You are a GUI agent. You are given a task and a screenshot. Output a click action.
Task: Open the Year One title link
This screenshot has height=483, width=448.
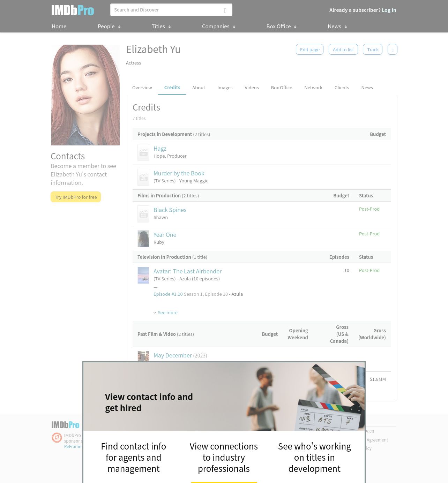tap(165, 235)
